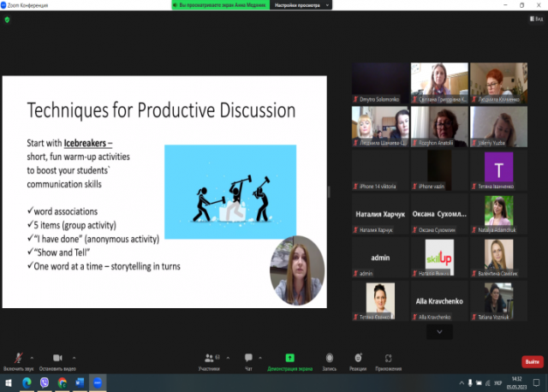Click the green encryption shield icon
Screen dimensions: 548x392
pos(8,19)
